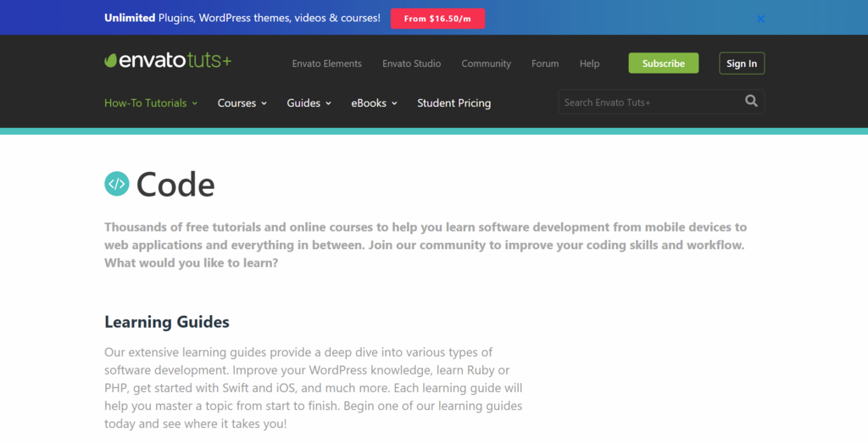The width and height of the screenshot is (868, 443).
Task: Click the Sign In button
Action: (x=741, y=63)
